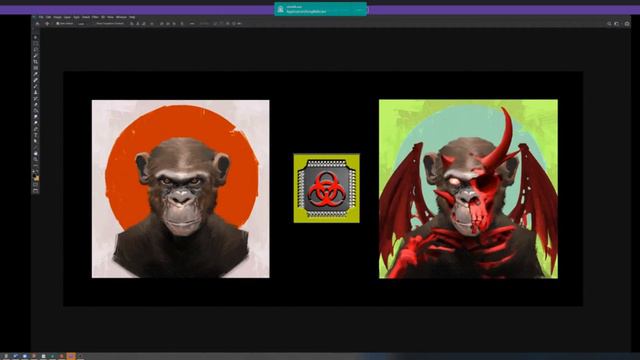Select the Type tool
640x360 pixels.
[36, 135]
